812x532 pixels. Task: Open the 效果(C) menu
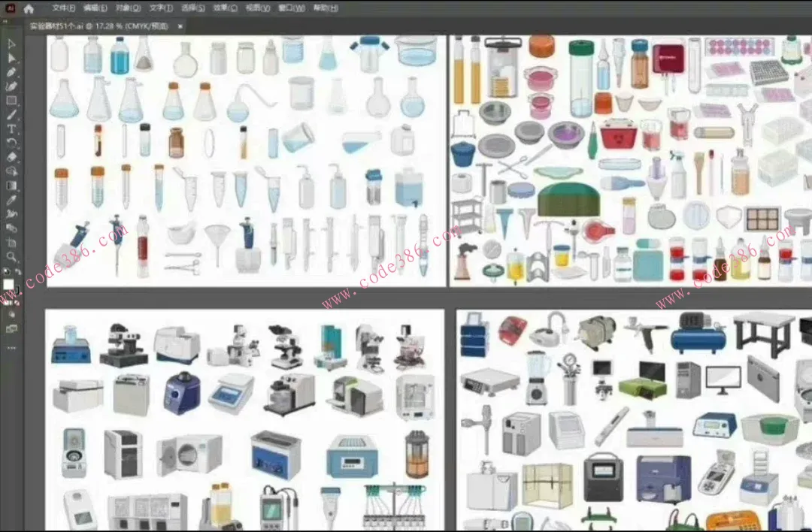[225, 9]
